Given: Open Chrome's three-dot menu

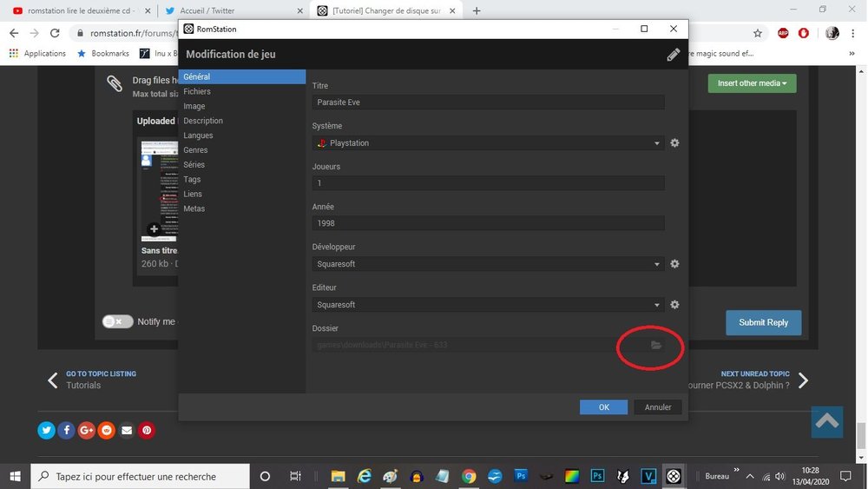Looking at the screenshot, I should (x=852, y=33).
